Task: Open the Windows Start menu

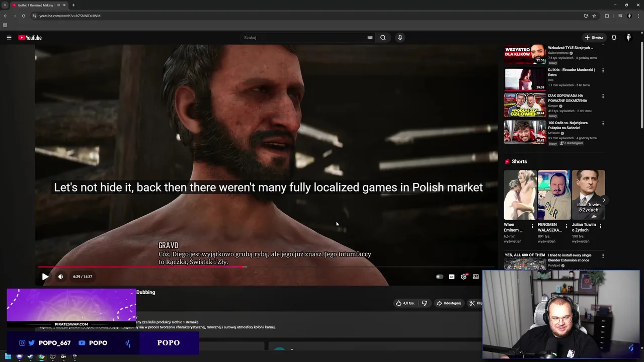Action: [x=8, y=356]
